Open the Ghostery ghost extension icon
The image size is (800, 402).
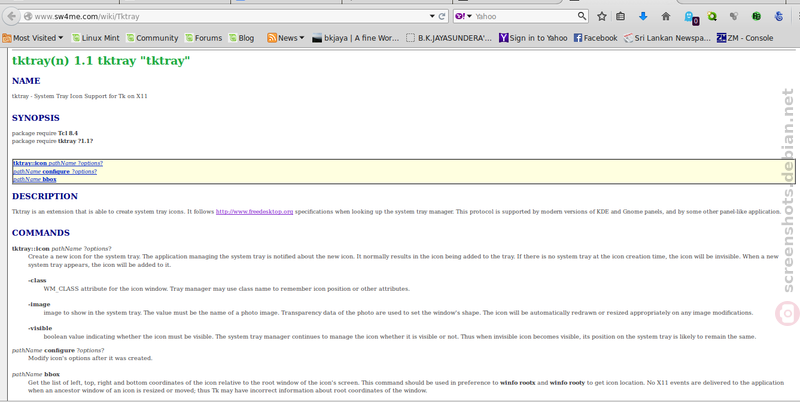[x=691, y=18]
